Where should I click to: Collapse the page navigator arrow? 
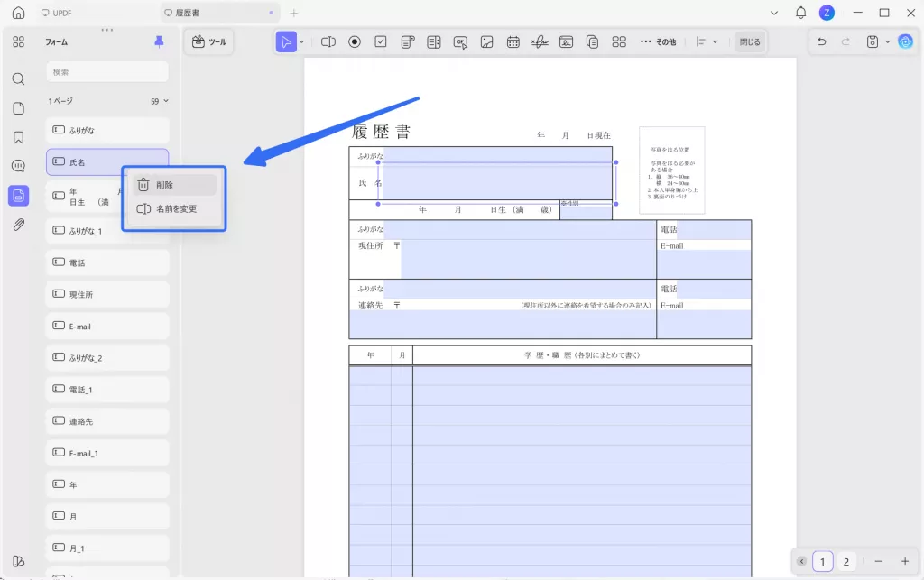(x=801, y=562)
